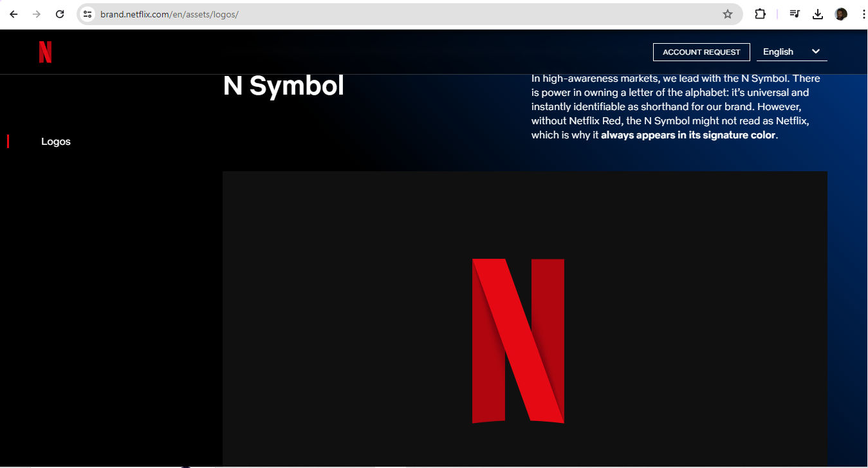View site information via the tune icon
This screenshot has width=868, height=468.
pyautogui.click(x=87, y=14)
